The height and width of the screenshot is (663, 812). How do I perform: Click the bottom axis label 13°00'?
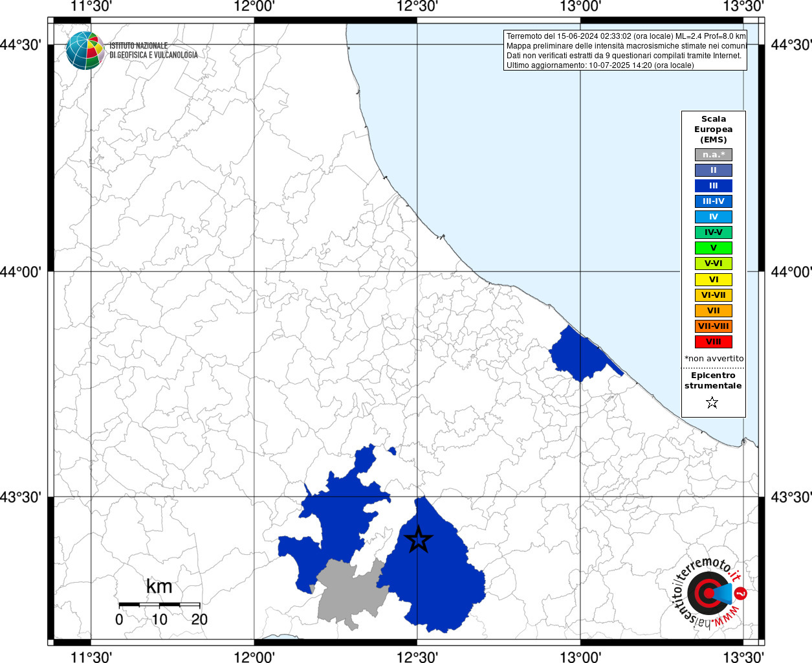(580, 657)
